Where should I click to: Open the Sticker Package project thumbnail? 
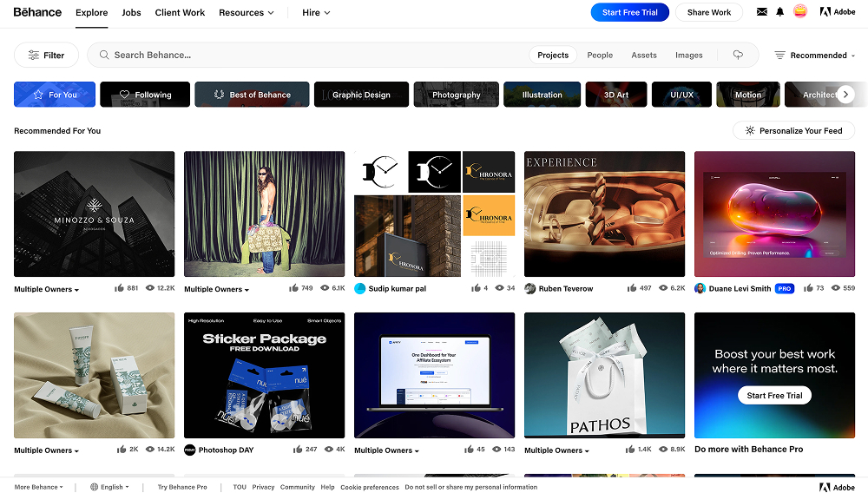point(264,375)
